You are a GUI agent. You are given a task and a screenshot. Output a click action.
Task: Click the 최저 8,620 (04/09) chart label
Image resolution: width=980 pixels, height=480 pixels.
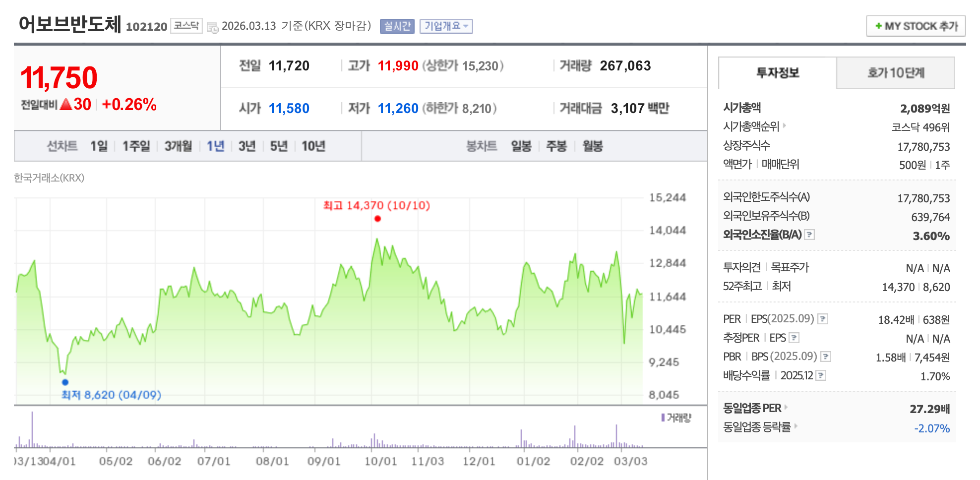111,395
